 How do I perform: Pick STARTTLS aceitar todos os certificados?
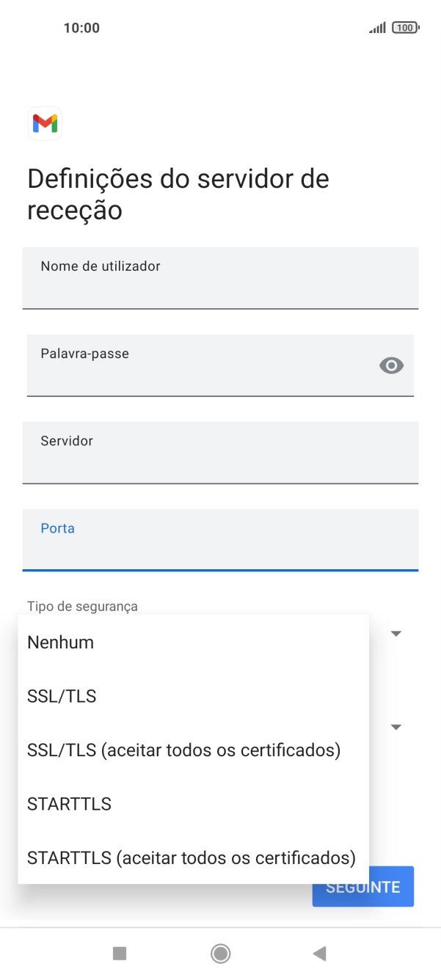tap(190, 857)
